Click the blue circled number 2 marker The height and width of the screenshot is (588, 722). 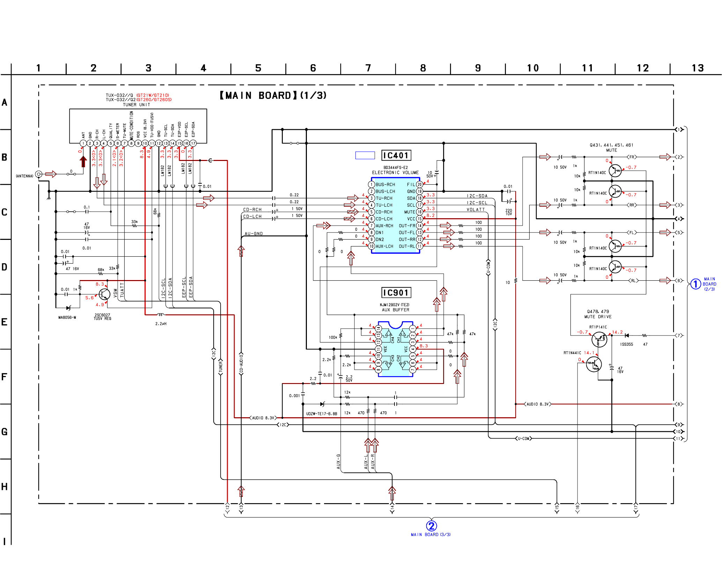[432, 526]
